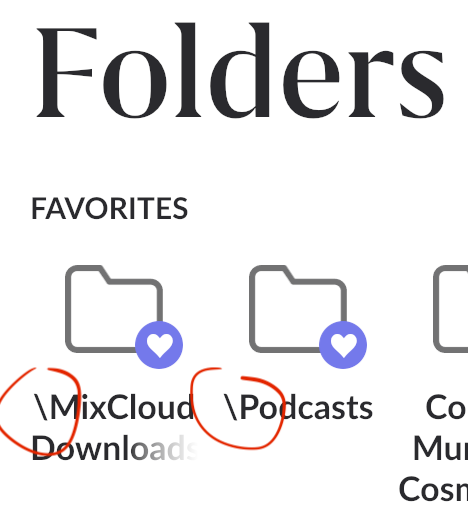Image resolution: width=468 pixels, height=520 pixels.
Task: Select the \MixCloud label text
Action: pyautogui.click(x=114, y=407)
